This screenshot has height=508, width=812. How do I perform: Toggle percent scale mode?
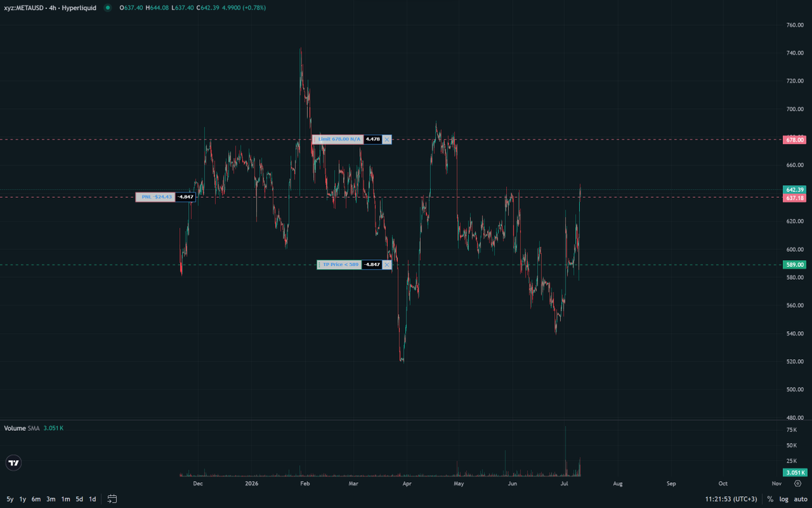point(770,499)
